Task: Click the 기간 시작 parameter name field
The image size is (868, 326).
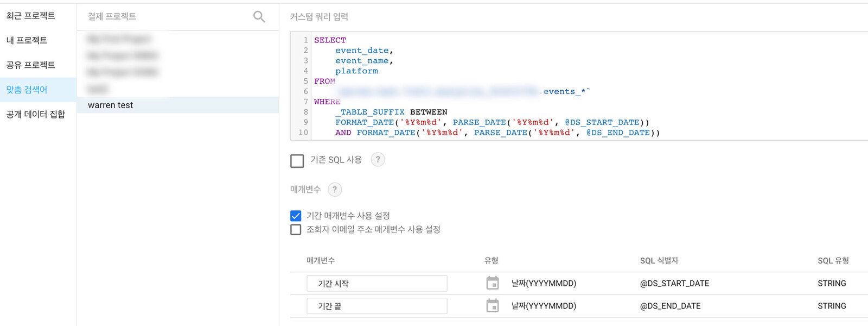Action: [376, 283]
